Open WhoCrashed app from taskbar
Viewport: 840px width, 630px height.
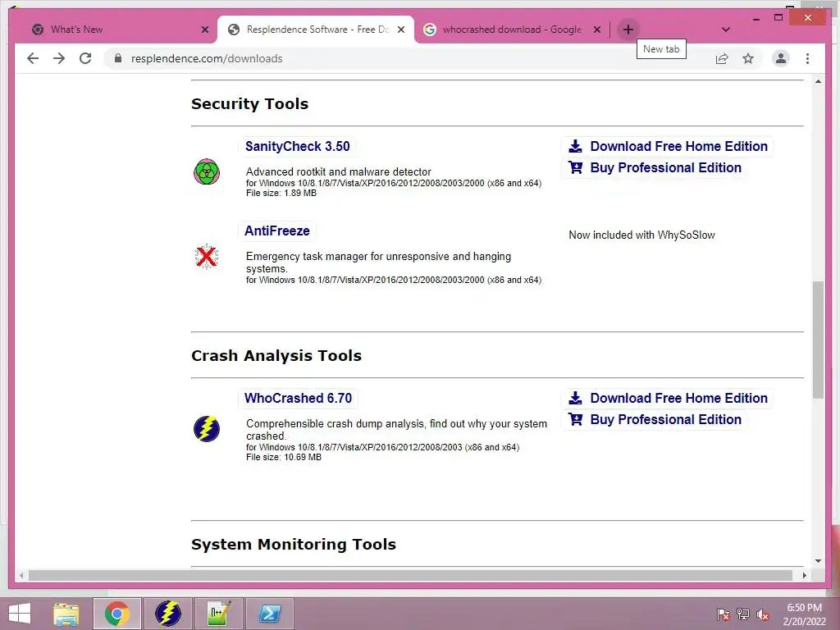[x=167, y=614]
